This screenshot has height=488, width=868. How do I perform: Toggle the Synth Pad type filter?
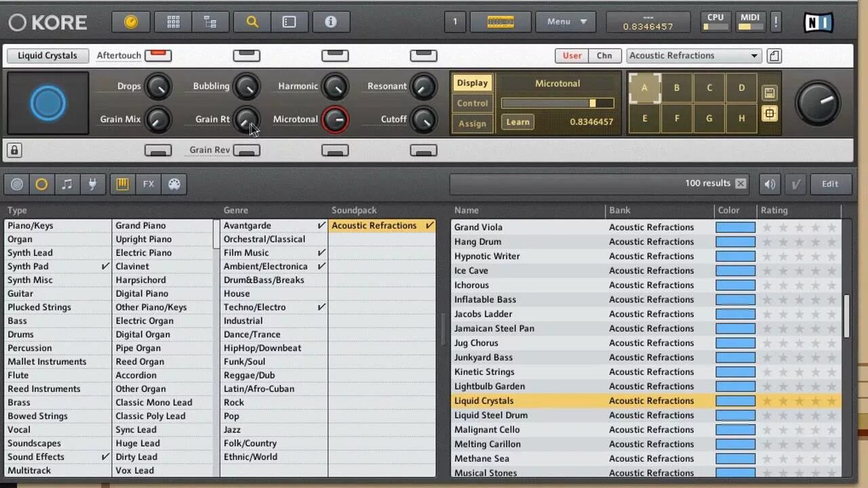[x=57, y=266]
